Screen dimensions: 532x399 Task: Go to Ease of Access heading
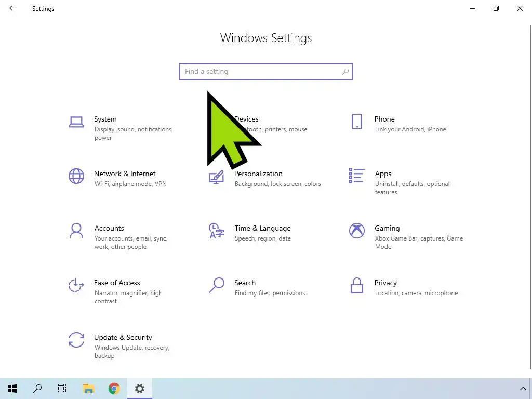pos(117,283)
